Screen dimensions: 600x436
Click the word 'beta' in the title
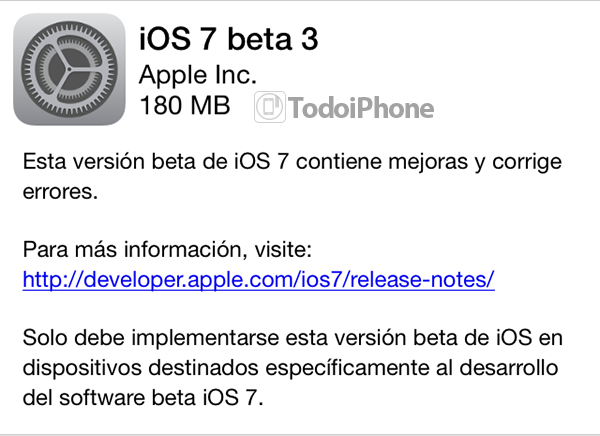pos(259,39)
